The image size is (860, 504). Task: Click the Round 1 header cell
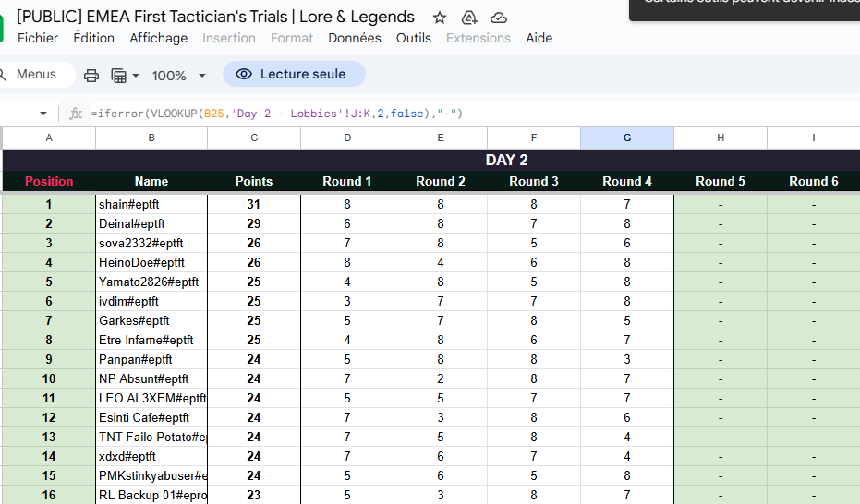click(347, 181)
